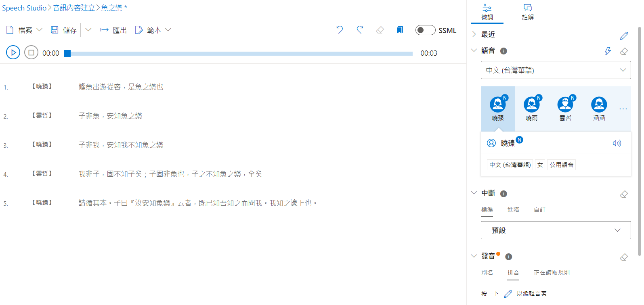Click the Speech Studio breadcrumb link
644x305 pixels.
click(x=24, y=8)
